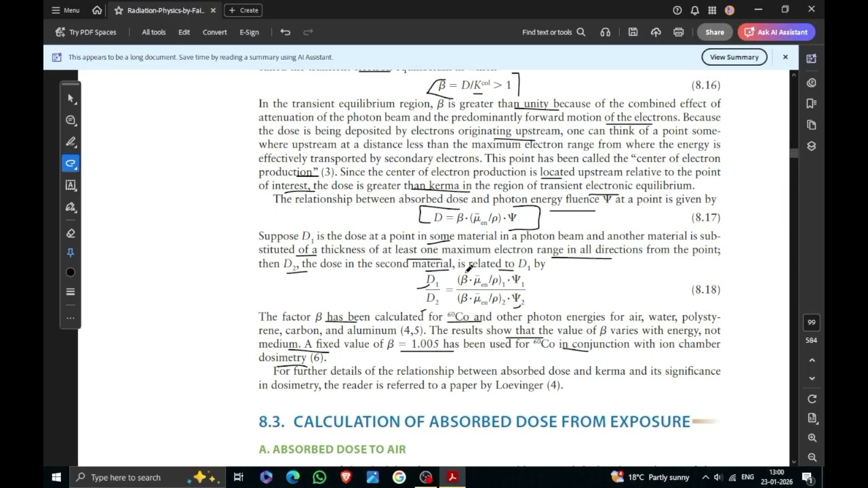
Task: Click the current page number field showing 99
Action: [x=811, y=322]
